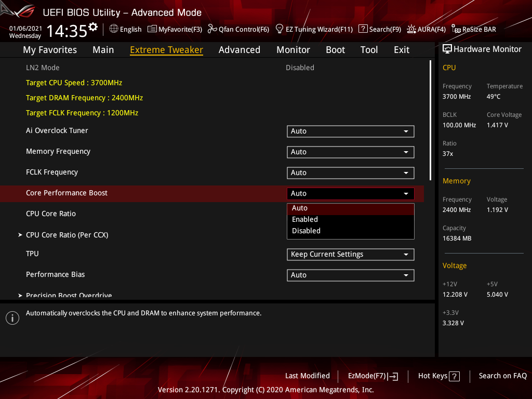Click the Hardware Monitor screen icon
532x399 pixels.
click(x=447, y=49)
